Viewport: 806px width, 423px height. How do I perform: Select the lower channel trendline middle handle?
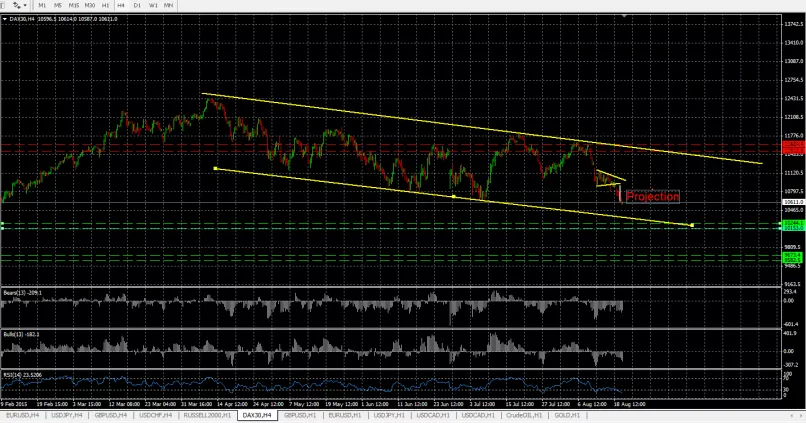tap(453, 196)
